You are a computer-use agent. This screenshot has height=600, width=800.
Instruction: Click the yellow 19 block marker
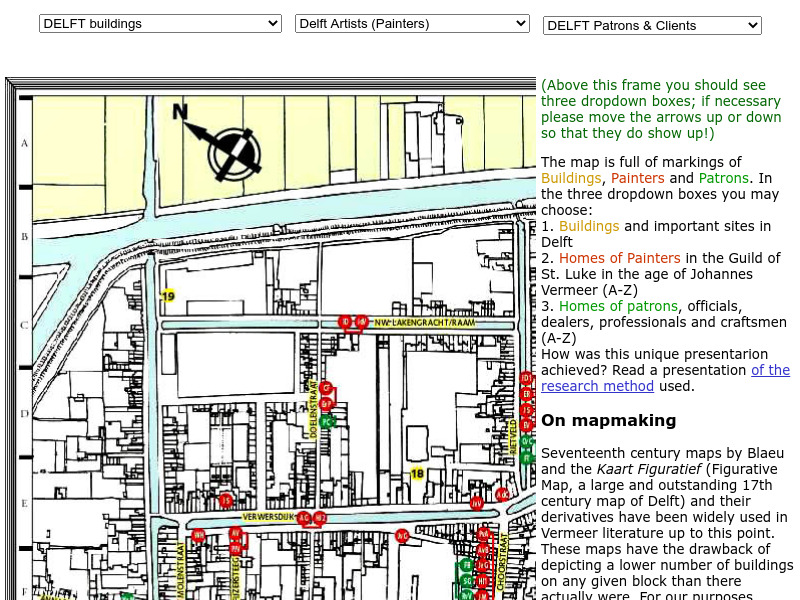coord(167,297)
